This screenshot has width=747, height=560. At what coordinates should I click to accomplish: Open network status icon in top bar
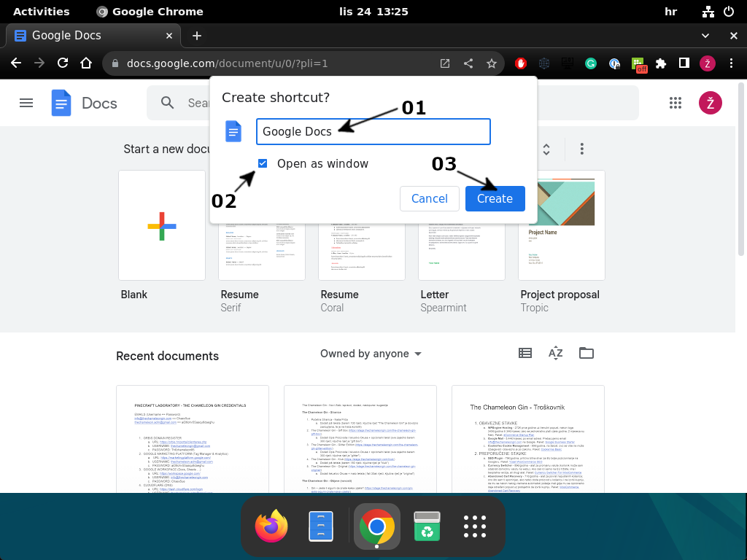click(708, 12)
